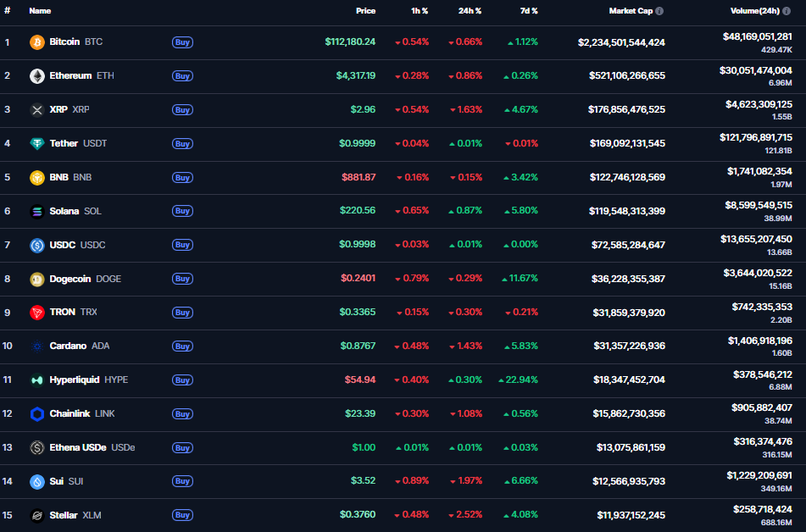806x532 pixels.
Task: Click the Market Cap info icon
Action: [659, 11]
